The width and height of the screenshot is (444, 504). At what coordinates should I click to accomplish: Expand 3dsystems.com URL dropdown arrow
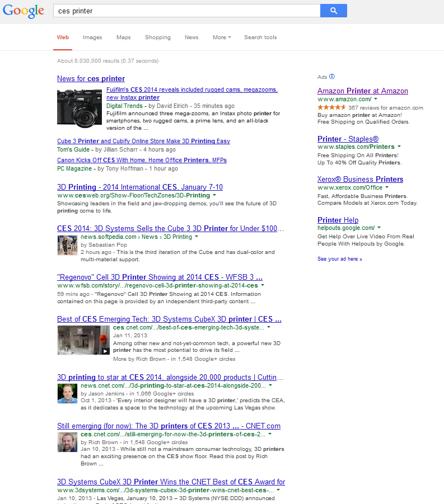(278, 490)
